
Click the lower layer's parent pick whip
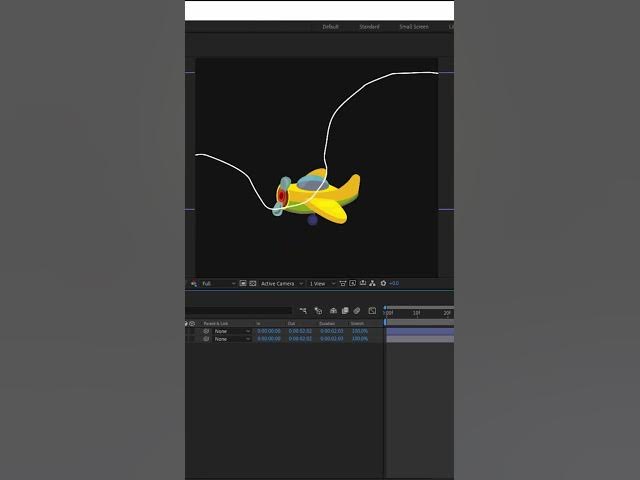click(206, 339)
